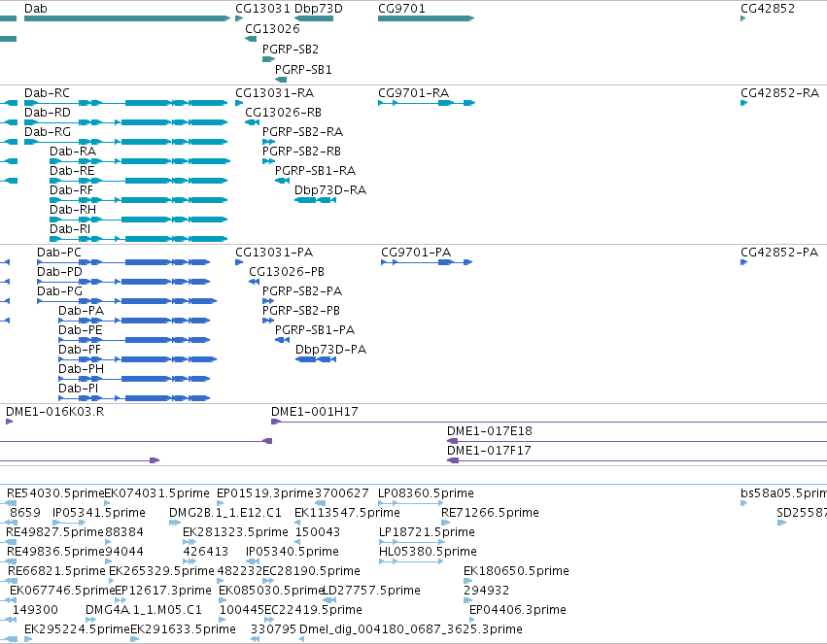Viewport: 827px width, 644px height.
Task: Click clone DME1-017F17
Action: point(637,460)
